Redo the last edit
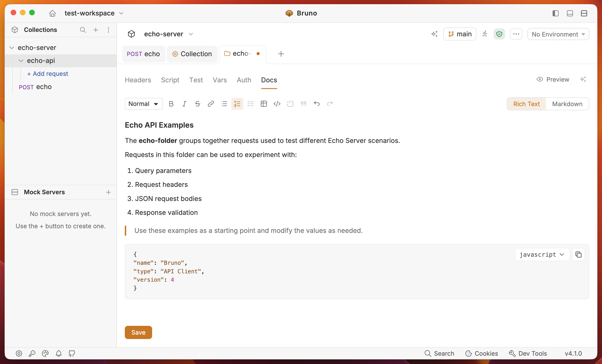602x364 pixels. (x=330, y=104)
